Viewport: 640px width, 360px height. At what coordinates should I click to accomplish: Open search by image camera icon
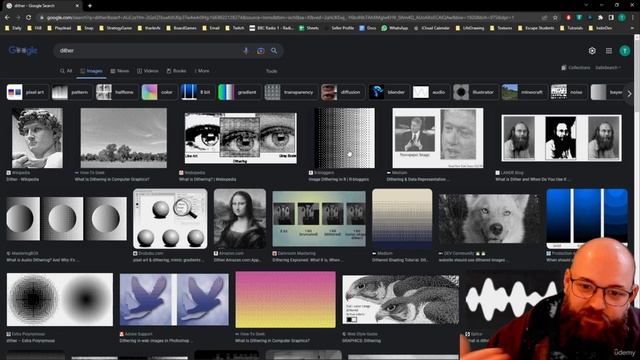(260, 51)
